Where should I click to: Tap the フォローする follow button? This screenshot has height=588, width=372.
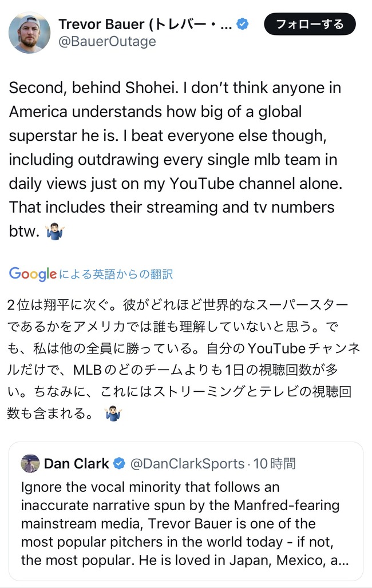310,24
